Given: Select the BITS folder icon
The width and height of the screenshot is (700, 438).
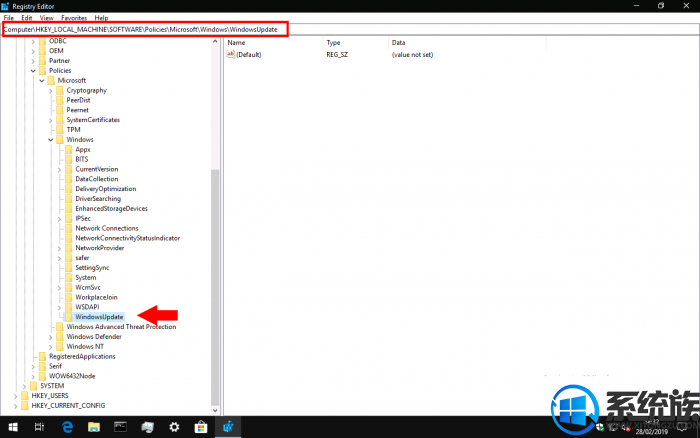Looking at the screenshot, I should pos(69,159).
